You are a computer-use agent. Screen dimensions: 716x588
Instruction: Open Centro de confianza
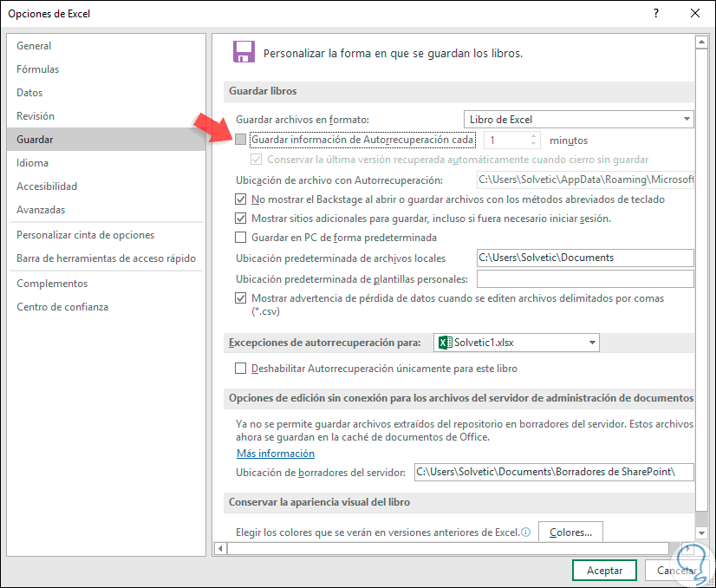(x=106, y=306)
